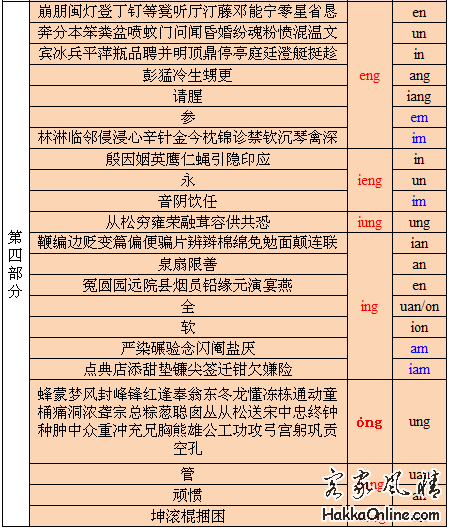Click the blue 'iam' cell
This screenshot has height=529, width=449.
pos(419,369)
